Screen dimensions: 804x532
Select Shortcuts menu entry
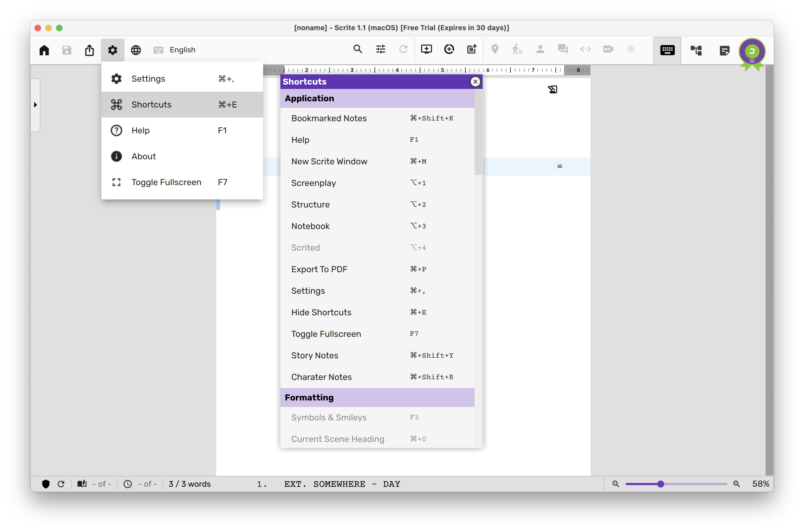coord(182,105)
